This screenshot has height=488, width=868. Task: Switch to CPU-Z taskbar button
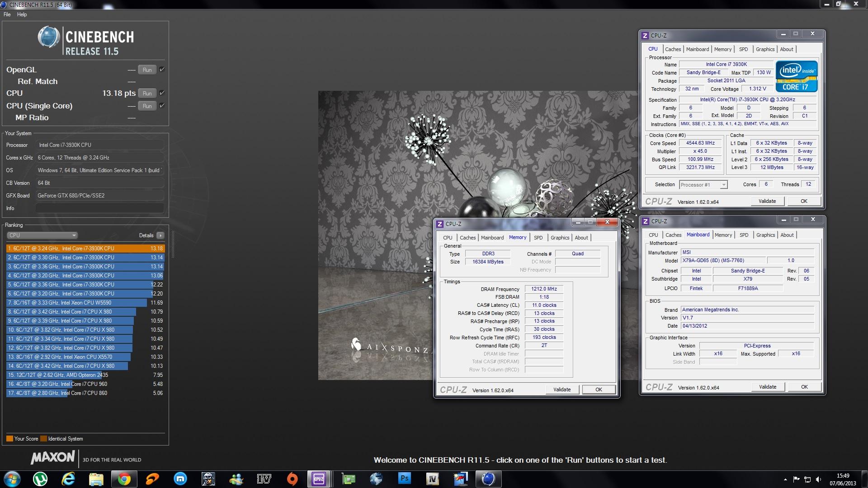[319, 479]
